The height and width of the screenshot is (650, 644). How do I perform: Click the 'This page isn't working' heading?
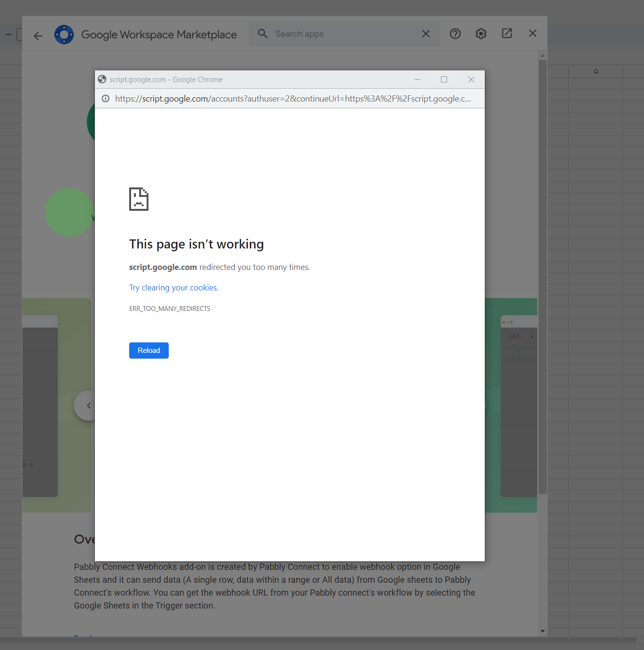click(x=196, y=244)
